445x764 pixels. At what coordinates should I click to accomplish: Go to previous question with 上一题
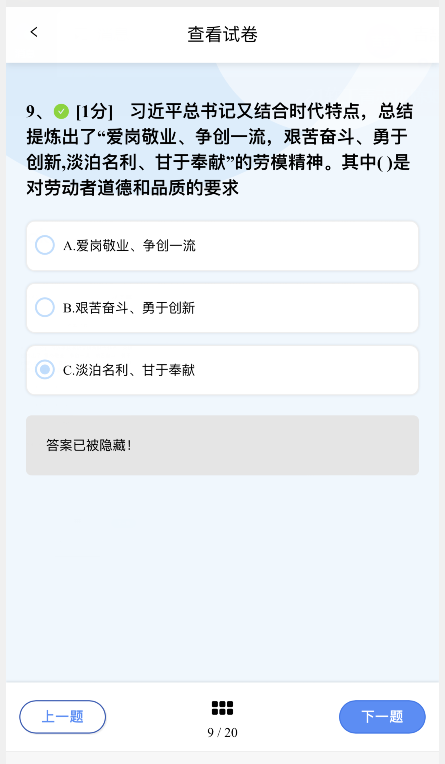coord(62,717)
